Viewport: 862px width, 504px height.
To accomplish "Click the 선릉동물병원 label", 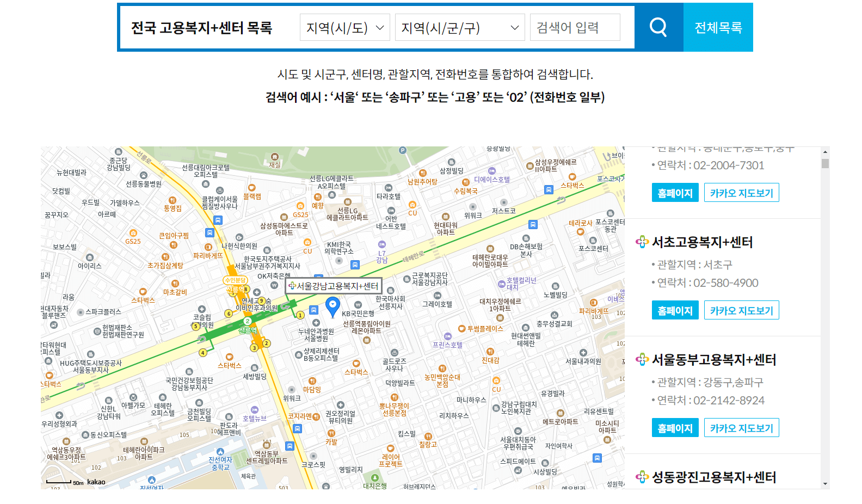I will coord(144,184).
